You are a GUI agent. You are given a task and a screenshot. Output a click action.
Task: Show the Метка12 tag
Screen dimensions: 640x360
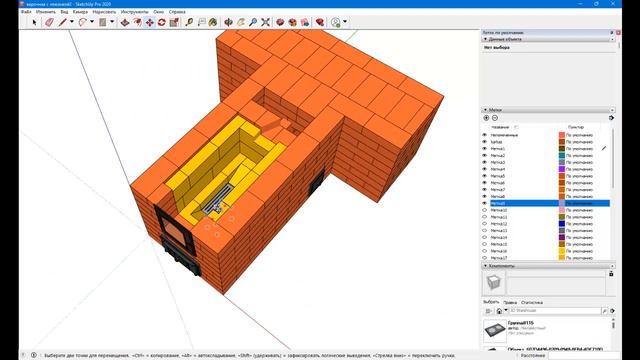click(x=485, y=224)
